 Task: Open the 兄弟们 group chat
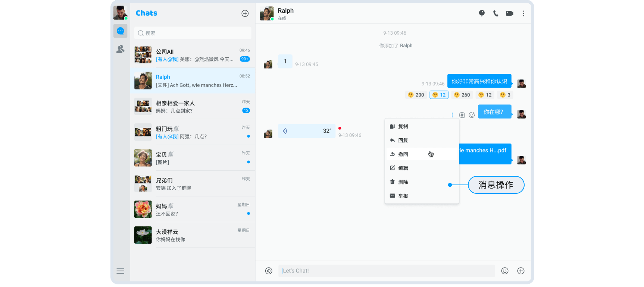coord(193,183)
